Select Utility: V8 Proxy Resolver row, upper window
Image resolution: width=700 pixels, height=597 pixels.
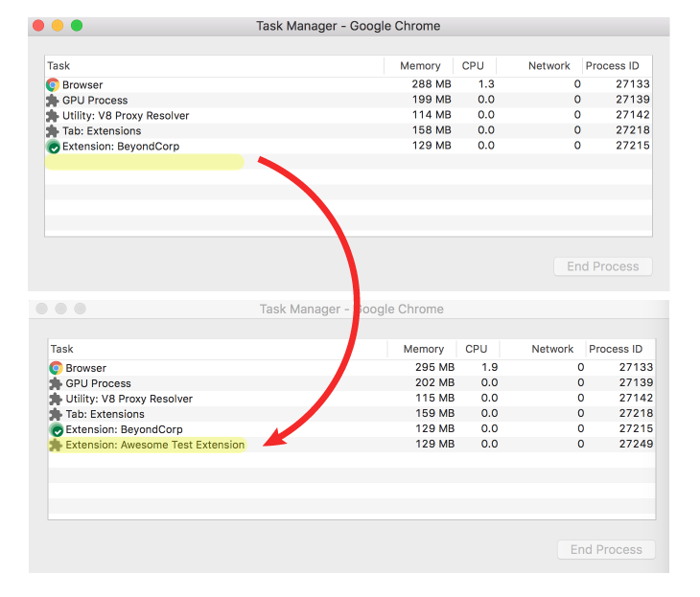[348, 116]
